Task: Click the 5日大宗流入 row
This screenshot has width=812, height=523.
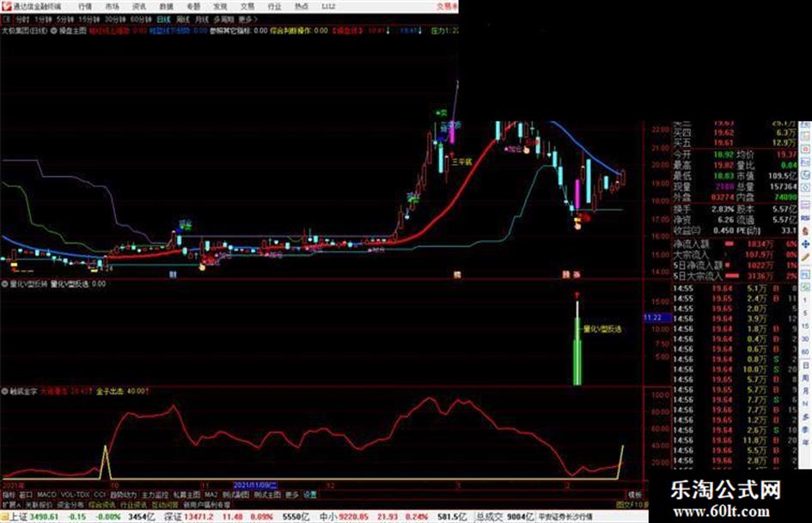Action: [735, 276]
